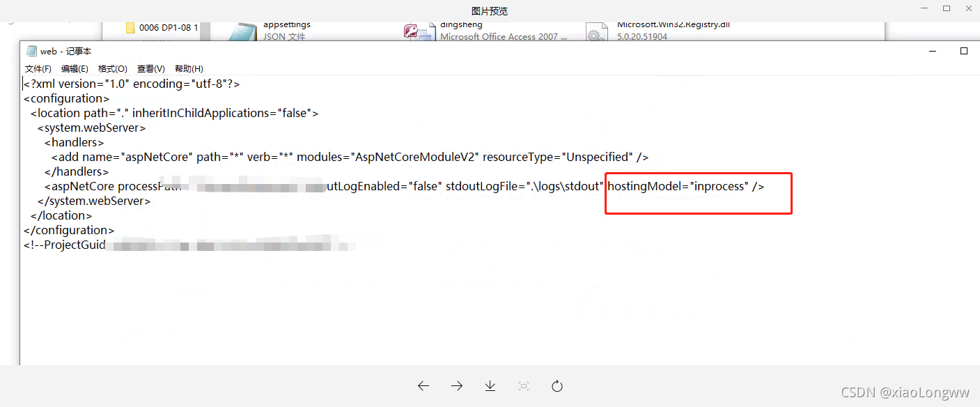Go to previous image with left arrow

pyautogui.click(x=423, y=386)
